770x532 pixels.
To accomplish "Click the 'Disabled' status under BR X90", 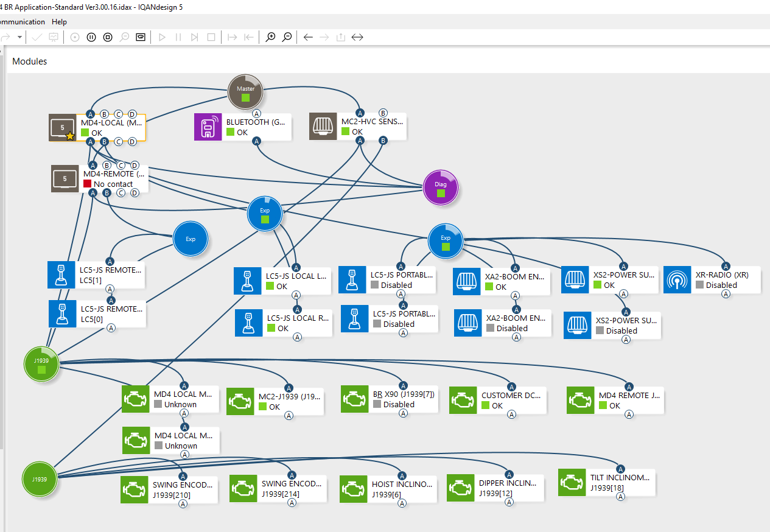I will 399,404.
